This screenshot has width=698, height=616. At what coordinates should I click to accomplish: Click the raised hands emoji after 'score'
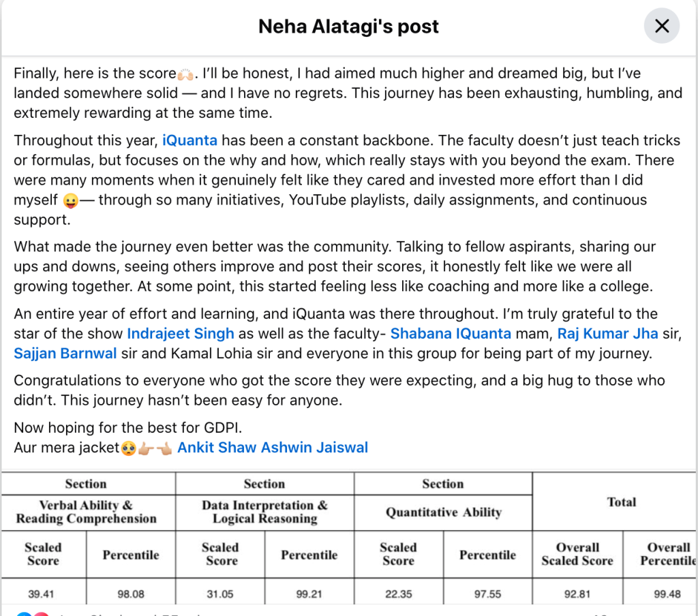(185, 74)
